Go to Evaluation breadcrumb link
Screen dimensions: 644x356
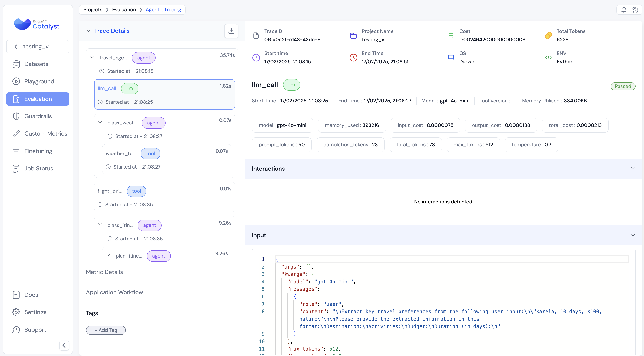click(x=124, y=10)
